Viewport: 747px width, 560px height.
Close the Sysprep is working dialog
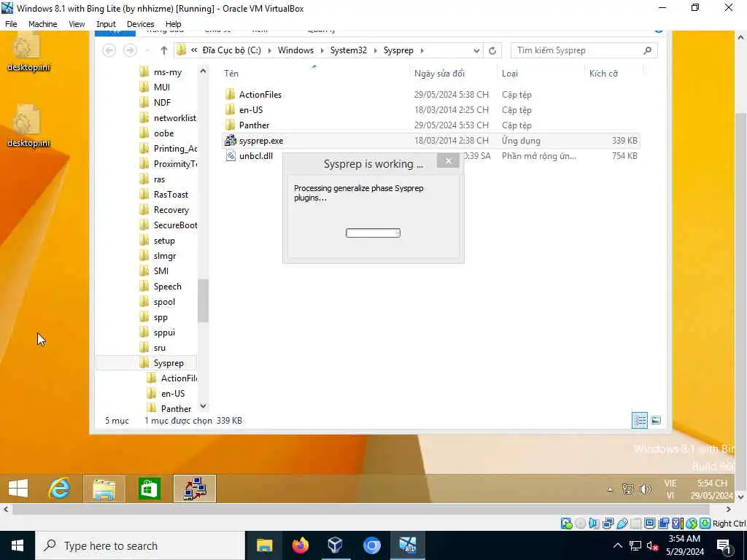pyautogui.click(x=449, y=160)
